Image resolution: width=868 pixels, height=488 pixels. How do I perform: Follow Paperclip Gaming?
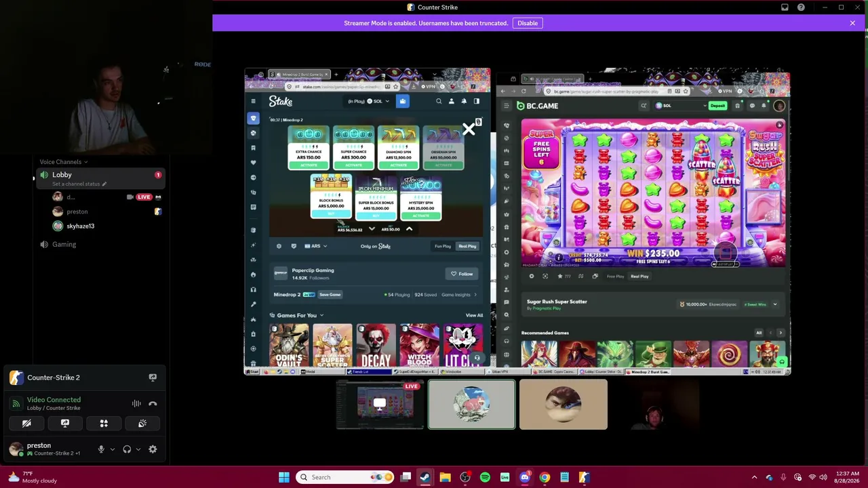[x=462, y=274]
